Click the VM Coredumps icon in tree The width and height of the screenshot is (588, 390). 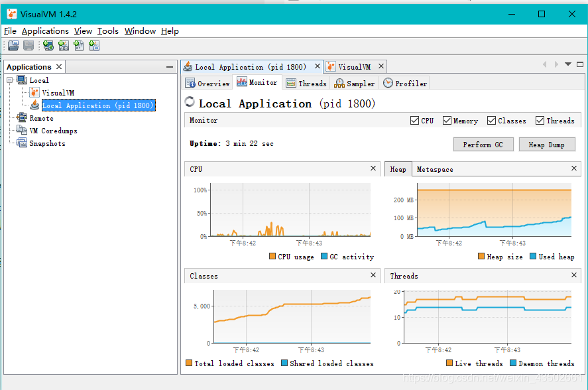22,130
